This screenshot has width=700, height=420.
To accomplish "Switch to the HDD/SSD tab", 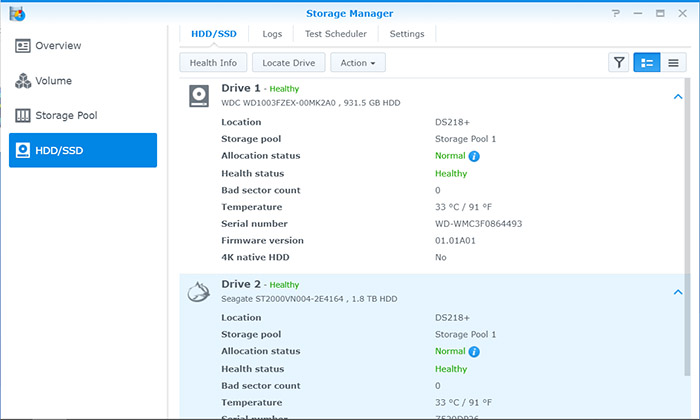I will tap(214, 34).
